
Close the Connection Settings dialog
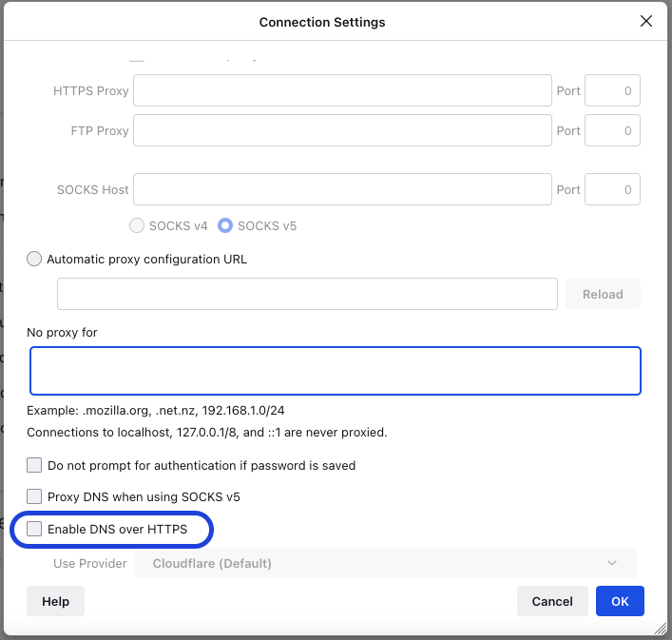[x=645, y=21]
